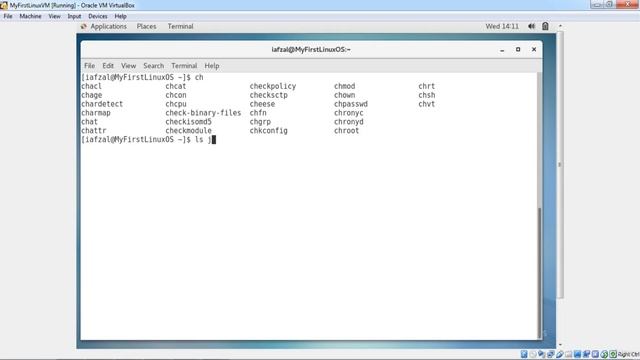This screenshot has height=360, width=640.
Task: Click the 'chkconfig' entry
Action: pos(269,131)
